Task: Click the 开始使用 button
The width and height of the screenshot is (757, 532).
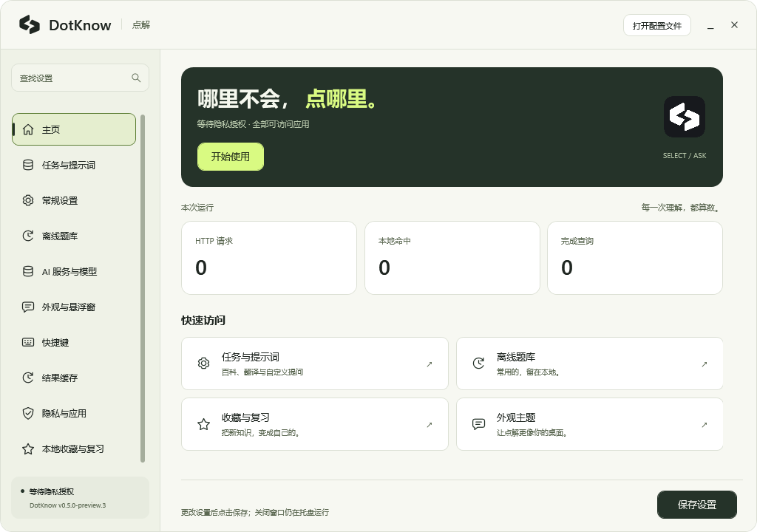Action: click(231, 157)
